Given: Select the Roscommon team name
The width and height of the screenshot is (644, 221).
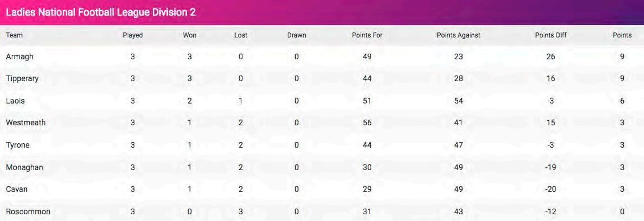Looking at the screenshot, I should (28, 211).
